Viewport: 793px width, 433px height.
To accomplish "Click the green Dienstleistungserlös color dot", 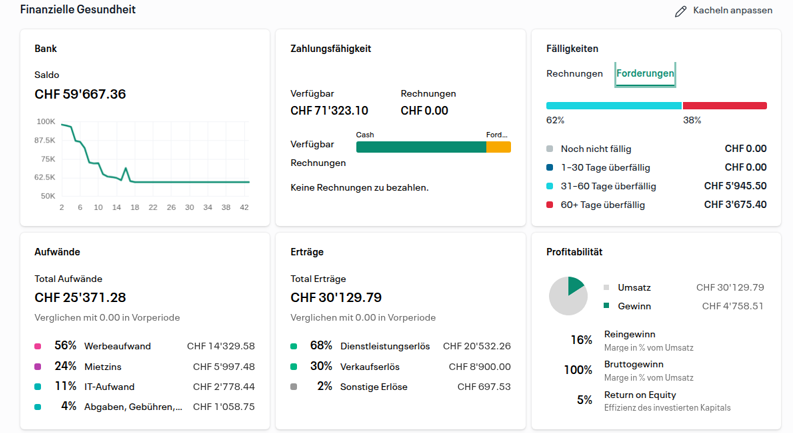I will tap(293, 347).
